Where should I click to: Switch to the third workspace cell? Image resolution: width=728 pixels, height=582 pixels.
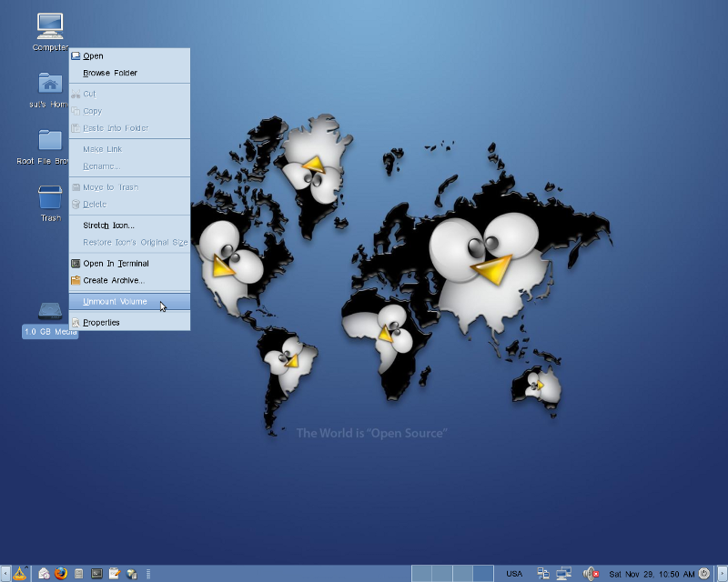coord(462,574)
